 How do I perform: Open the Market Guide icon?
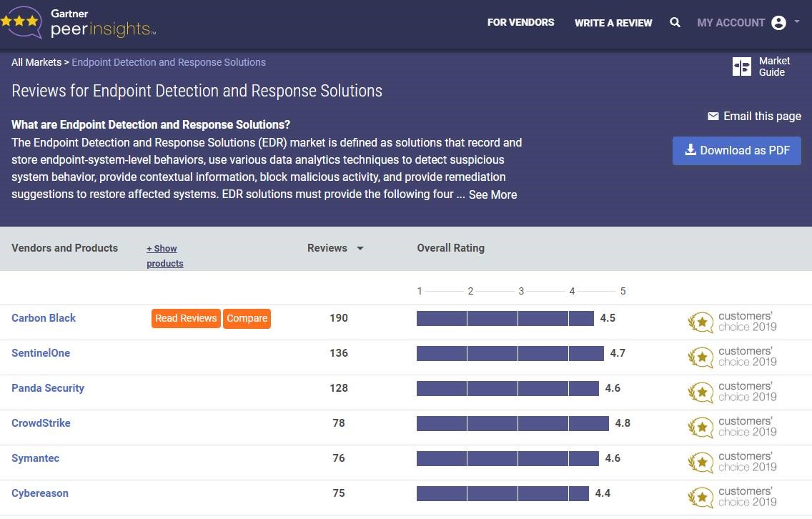click(x=741, y=66)
